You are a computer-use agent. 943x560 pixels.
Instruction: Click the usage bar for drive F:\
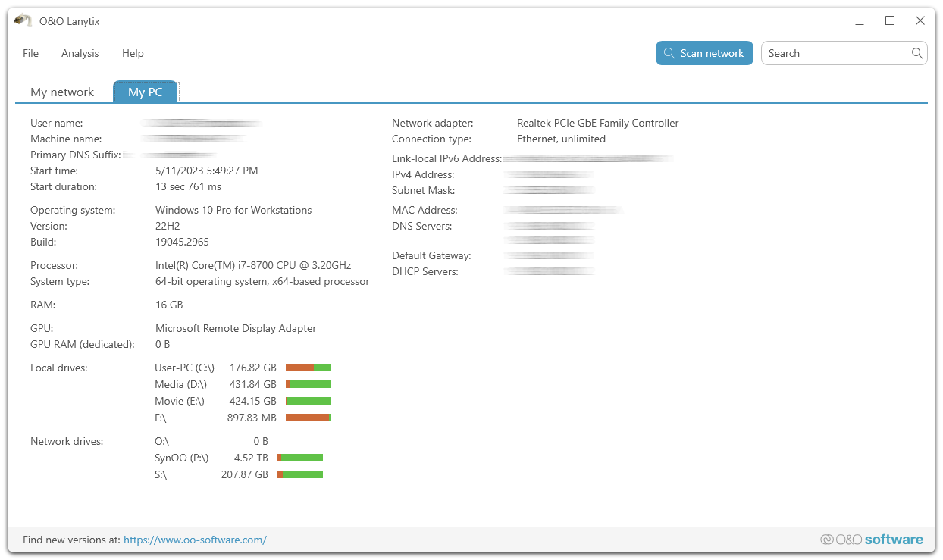pyautogui.click(x=309, y=418)
